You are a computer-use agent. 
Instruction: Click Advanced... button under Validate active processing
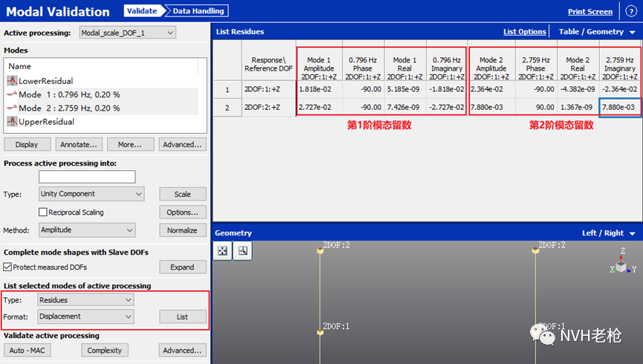[x=182, y=350]
